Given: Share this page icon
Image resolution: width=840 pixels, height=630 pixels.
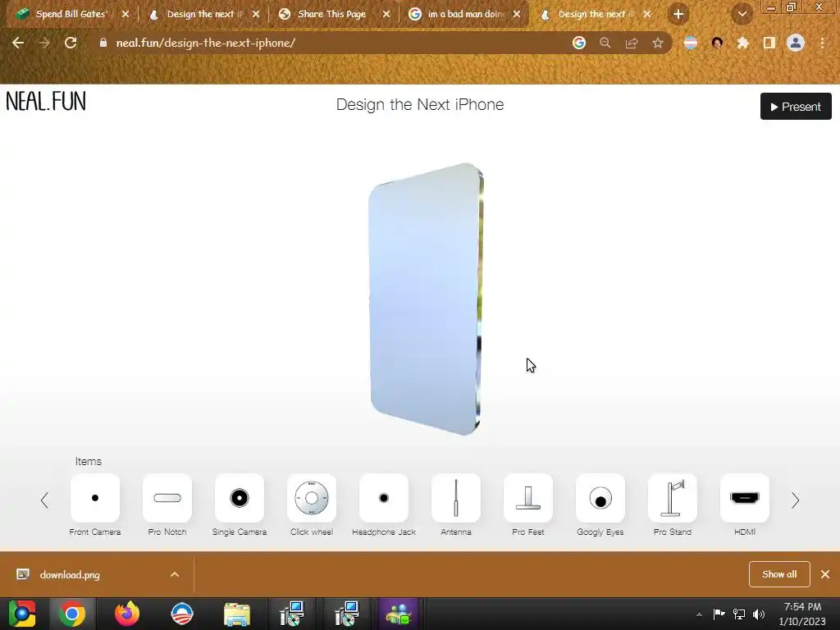Looking at the screenshot, I should (631, 43).
